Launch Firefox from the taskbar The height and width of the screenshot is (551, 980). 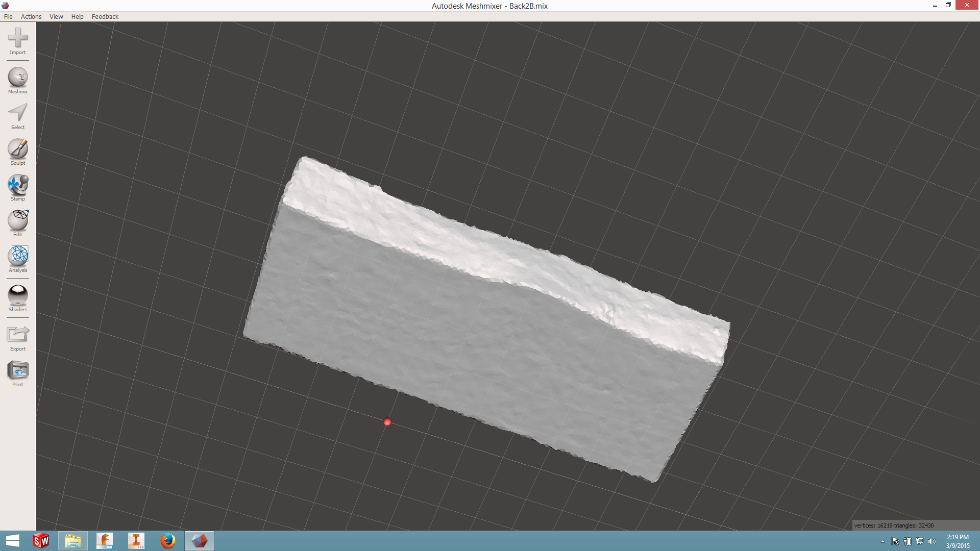coord(167,541)
